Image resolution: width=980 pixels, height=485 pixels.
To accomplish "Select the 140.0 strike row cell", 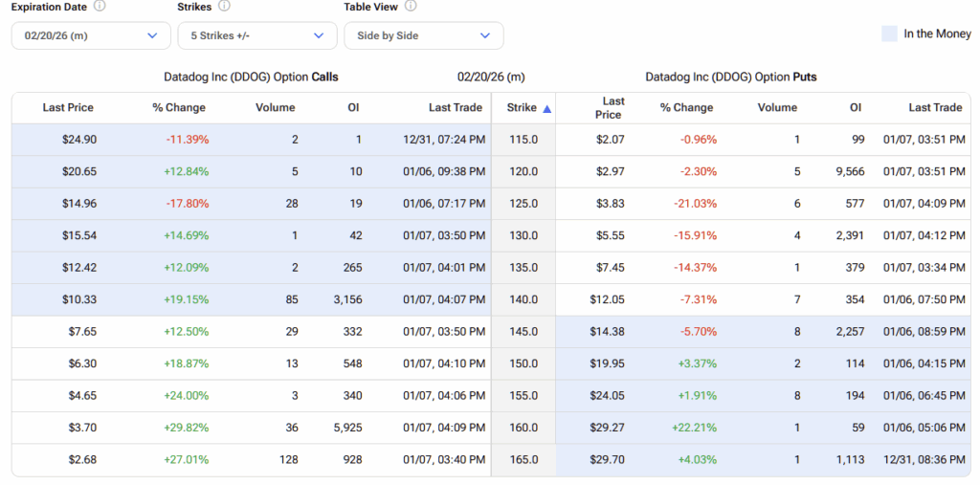I will [x=523, y=299].
